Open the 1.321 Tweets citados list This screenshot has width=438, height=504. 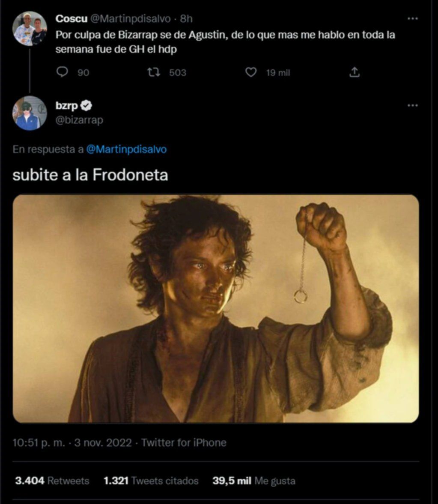coord(151,480)
